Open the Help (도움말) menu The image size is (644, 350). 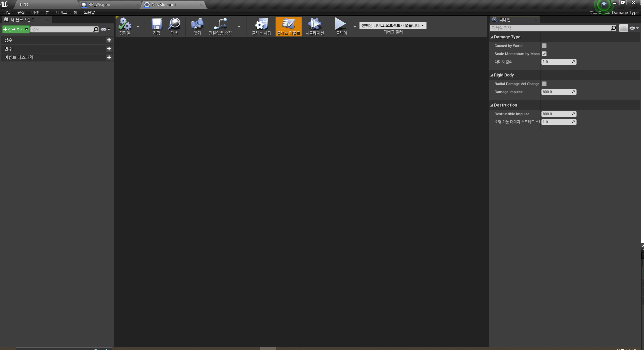89,12
